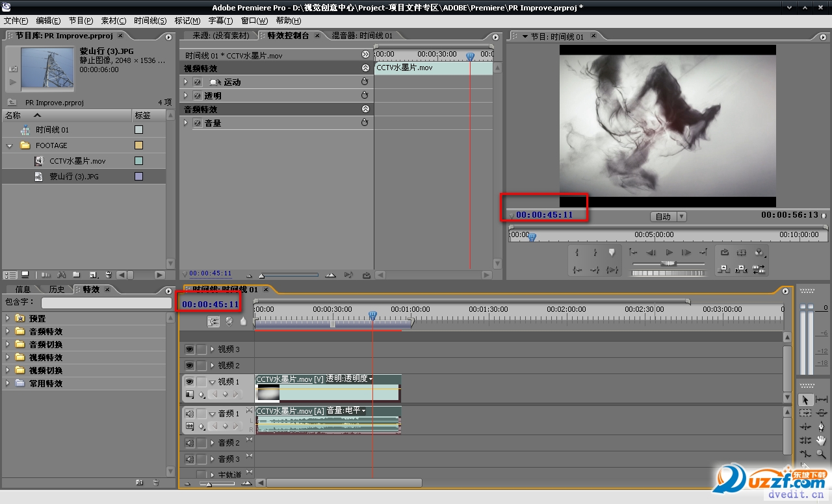Viewport: 832px width, 504px height.
Task: Expand the 运动 effect properties
Action: pos(186,82)
